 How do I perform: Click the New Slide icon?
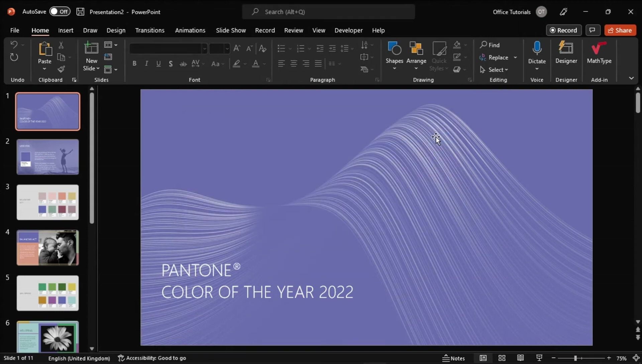point(91,48)
